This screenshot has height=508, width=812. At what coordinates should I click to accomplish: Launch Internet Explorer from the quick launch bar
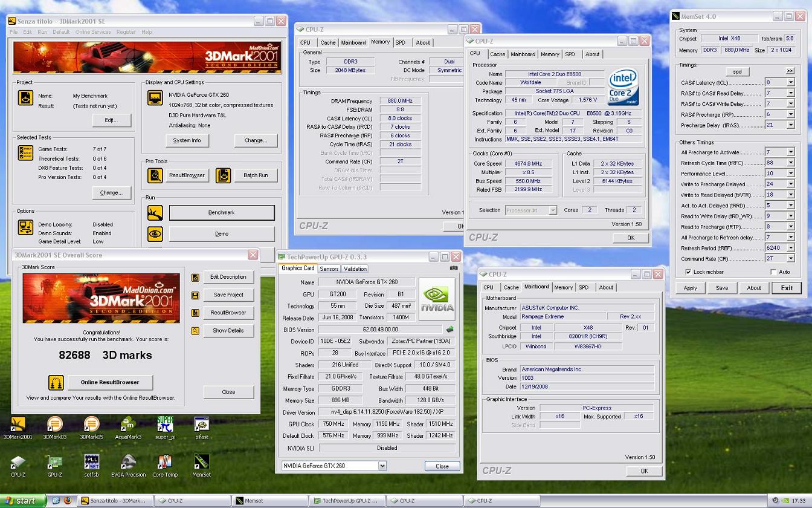56,501
